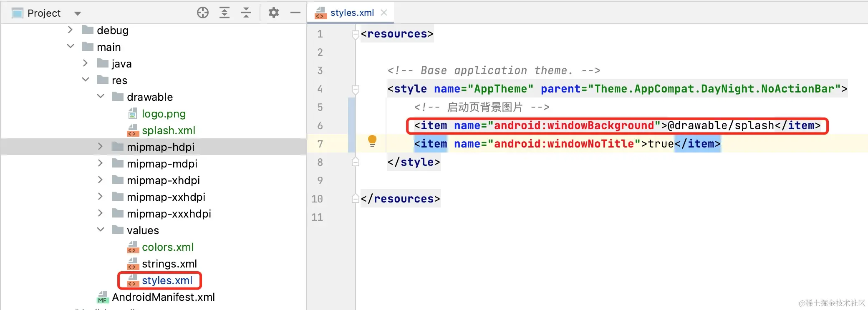868x310 pixels.
Task: Click line number 6 in the gutter
Action: tap(320, 125)
